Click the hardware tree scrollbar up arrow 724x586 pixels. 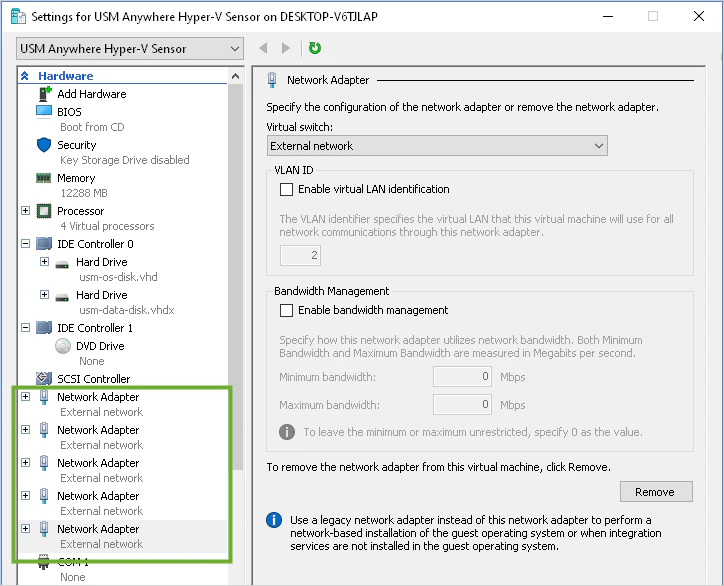(235, 76)
